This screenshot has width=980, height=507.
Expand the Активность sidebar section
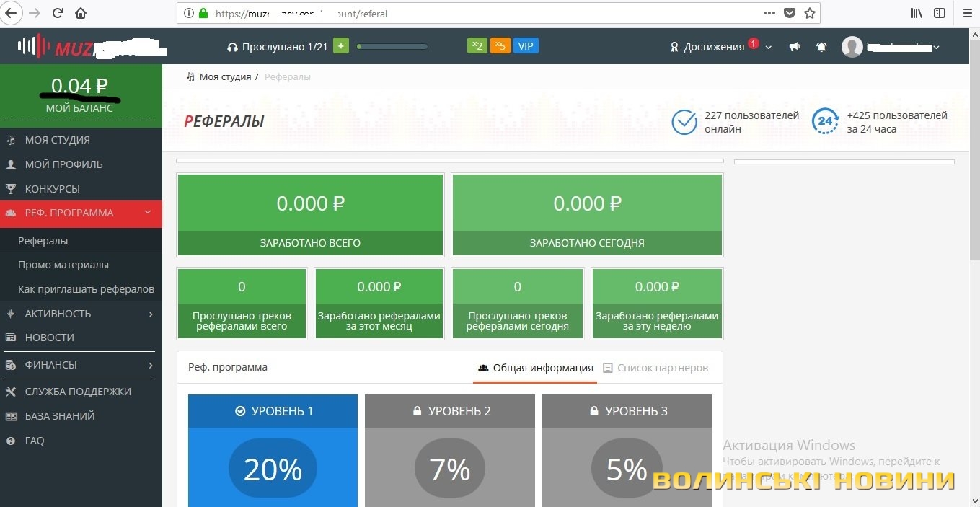[81, 314]
